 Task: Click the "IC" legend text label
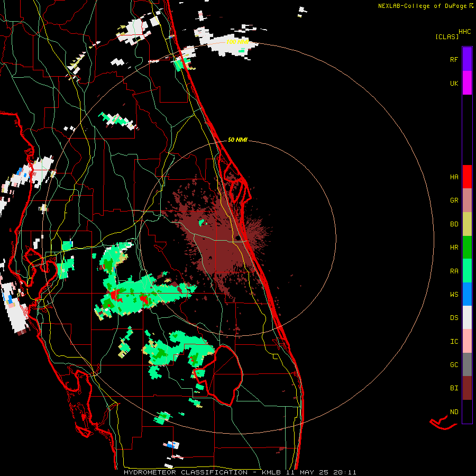click(x=454, y=342)
